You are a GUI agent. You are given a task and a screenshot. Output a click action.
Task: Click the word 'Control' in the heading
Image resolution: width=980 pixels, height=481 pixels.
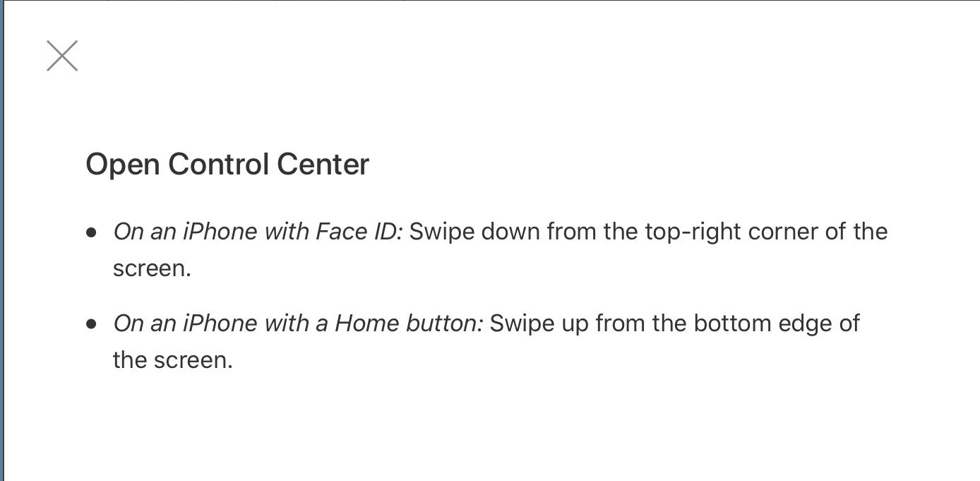pos(219,165)
